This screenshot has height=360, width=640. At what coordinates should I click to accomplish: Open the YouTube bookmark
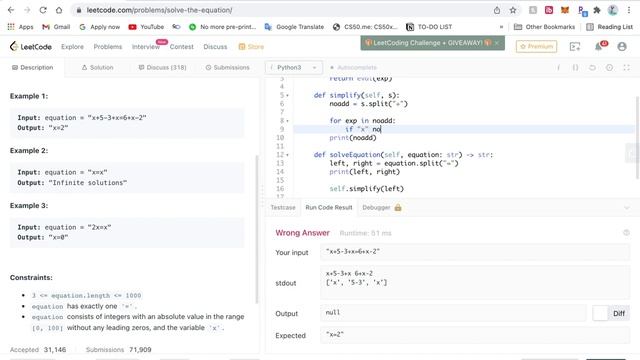coord(146,27)
